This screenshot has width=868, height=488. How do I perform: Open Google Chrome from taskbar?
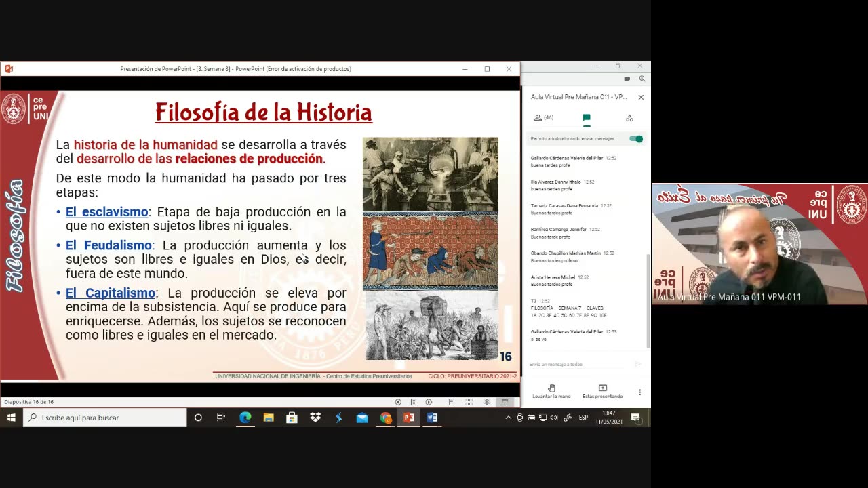pyautogui.click(x=385, y=418)
